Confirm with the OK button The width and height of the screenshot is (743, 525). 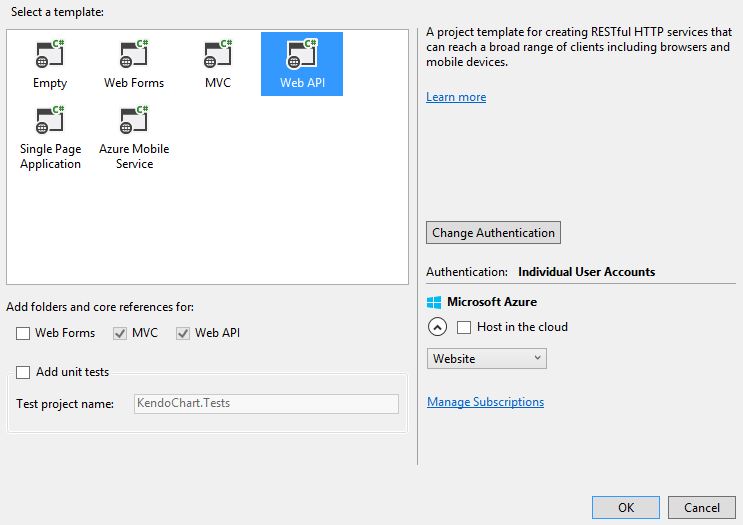[625, 507]
